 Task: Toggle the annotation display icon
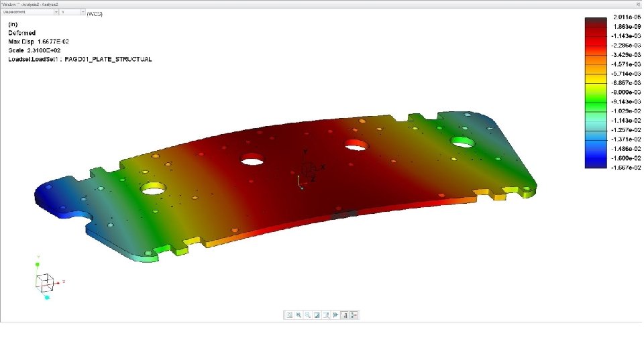[x=345, y=315]
